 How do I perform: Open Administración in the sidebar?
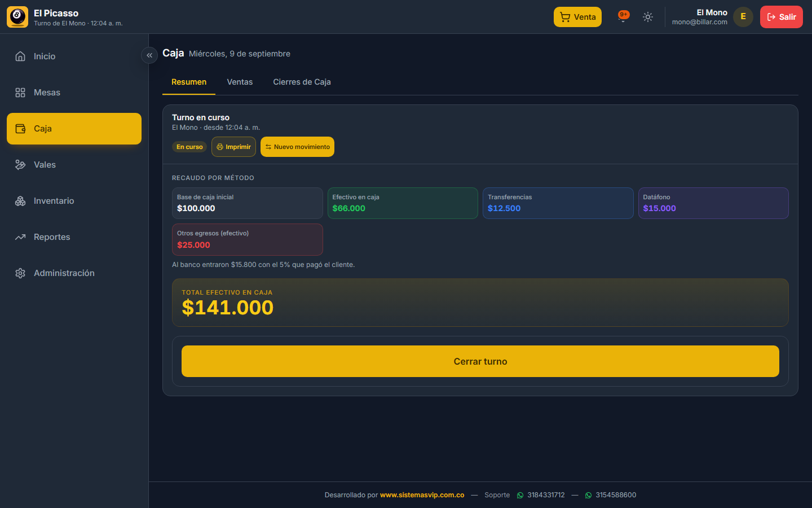coord(74,273)
